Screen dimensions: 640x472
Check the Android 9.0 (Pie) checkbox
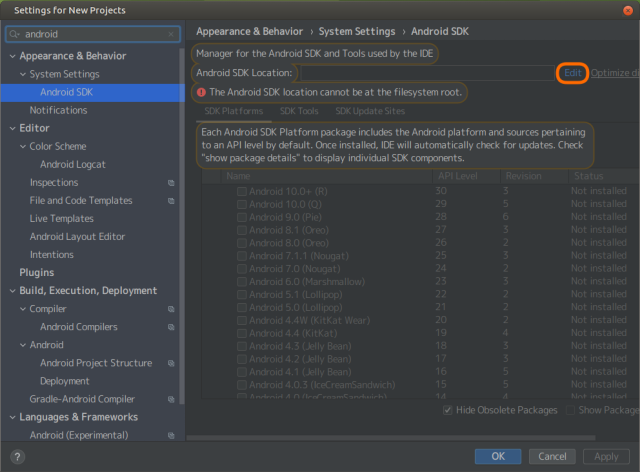241,217
